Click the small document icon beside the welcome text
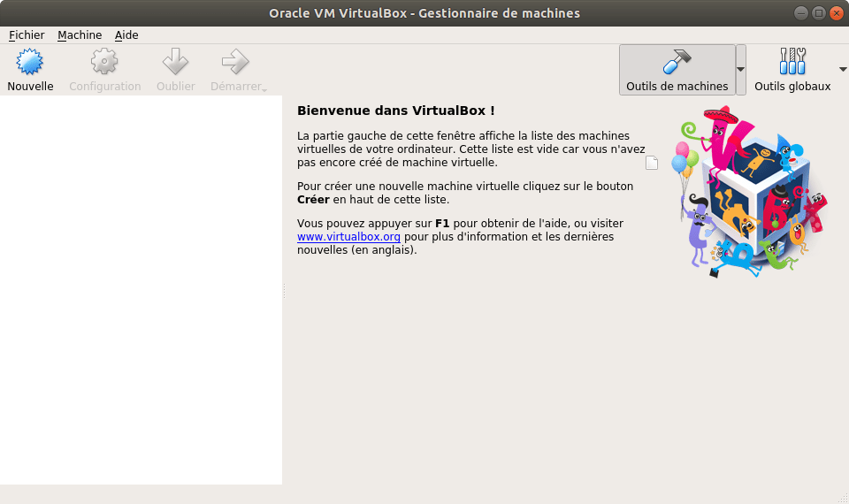 coord(652,162)
